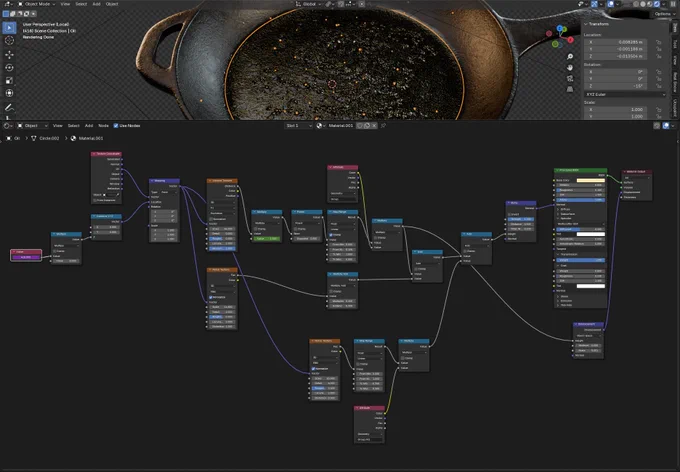
Task: Select the Move tool in viewport toolbar
Action: pos(9,55)
